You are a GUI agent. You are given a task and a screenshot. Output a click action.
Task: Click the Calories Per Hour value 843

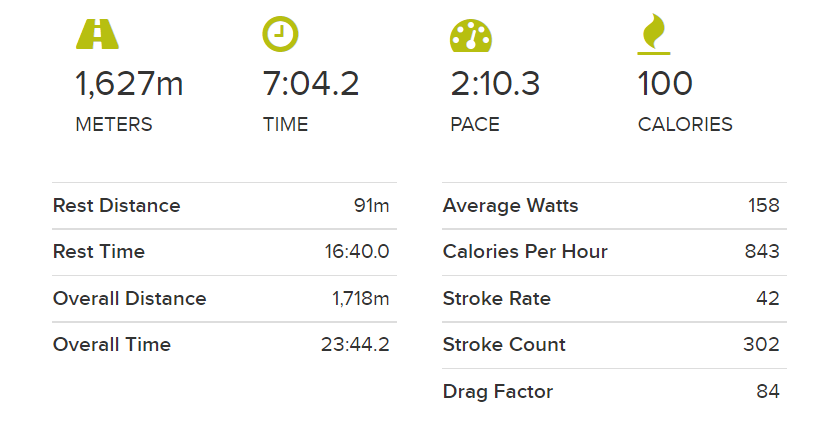(762, 252)
